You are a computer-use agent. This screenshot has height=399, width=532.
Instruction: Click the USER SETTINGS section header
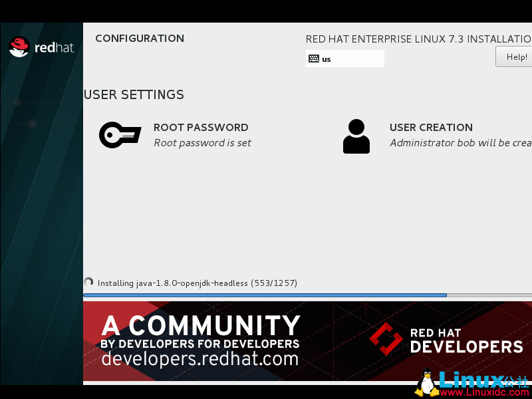[133, 94]
